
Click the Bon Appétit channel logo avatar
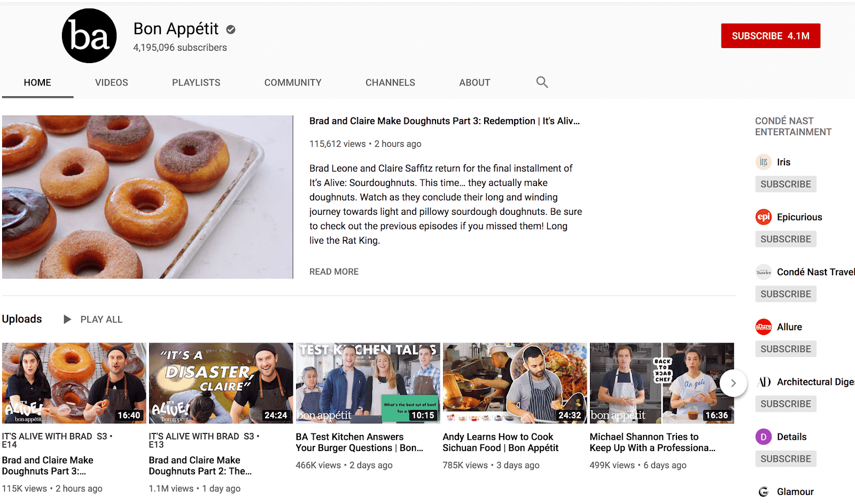pyautogui.click(x=89, y=36)
